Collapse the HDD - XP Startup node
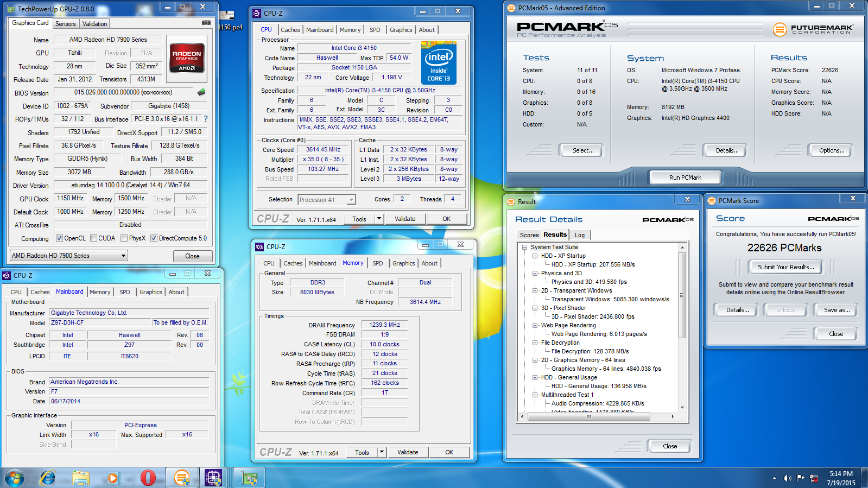This screenshot has width=868, height=488. click(535, 256)
